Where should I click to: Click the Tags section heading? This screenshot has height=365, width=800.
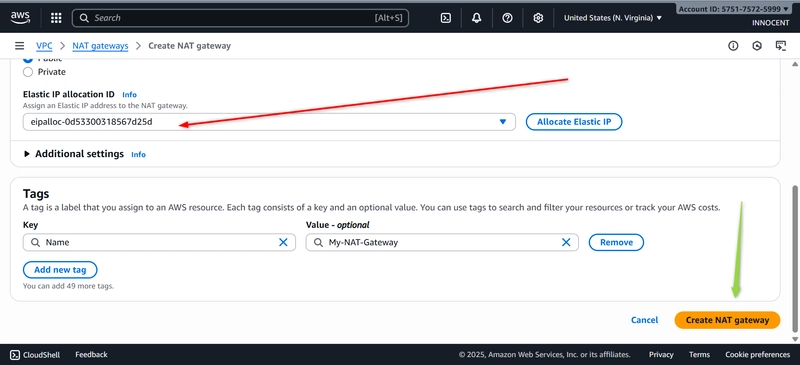(x=36, y=193)
